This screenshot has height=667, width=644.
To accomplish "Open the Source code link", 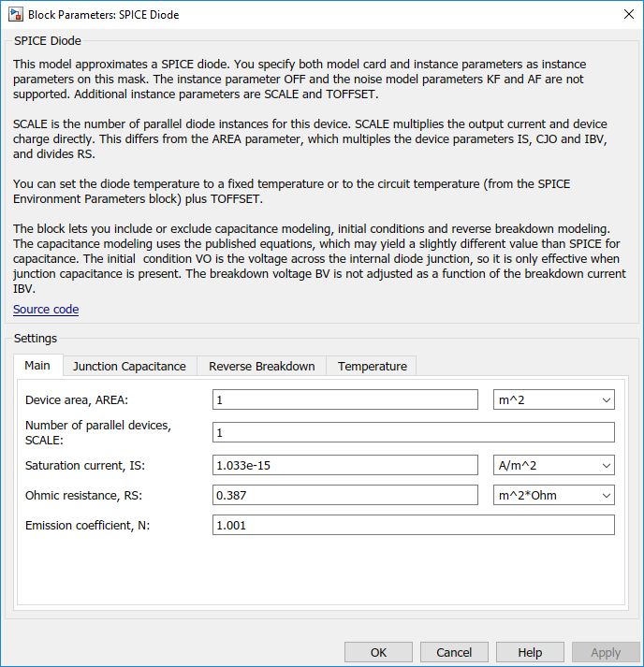I will 46,310.
